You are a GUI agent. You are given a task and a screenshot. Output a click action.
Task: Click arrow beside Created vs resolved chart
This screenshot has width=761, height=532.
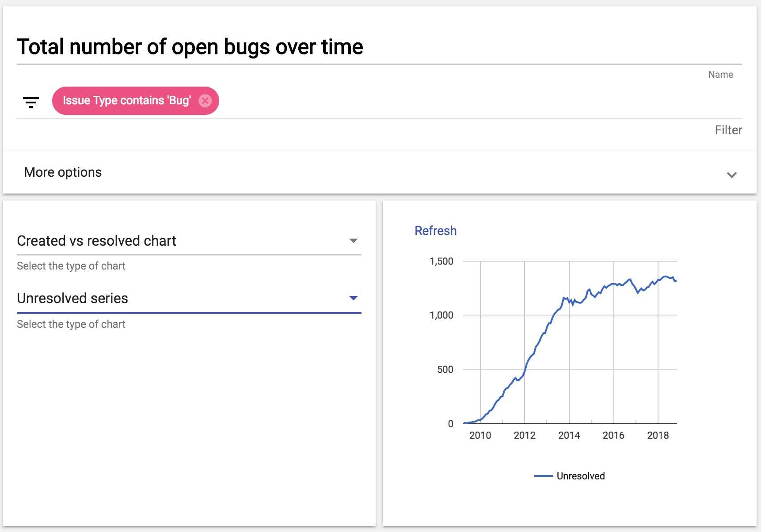point(353,241)
